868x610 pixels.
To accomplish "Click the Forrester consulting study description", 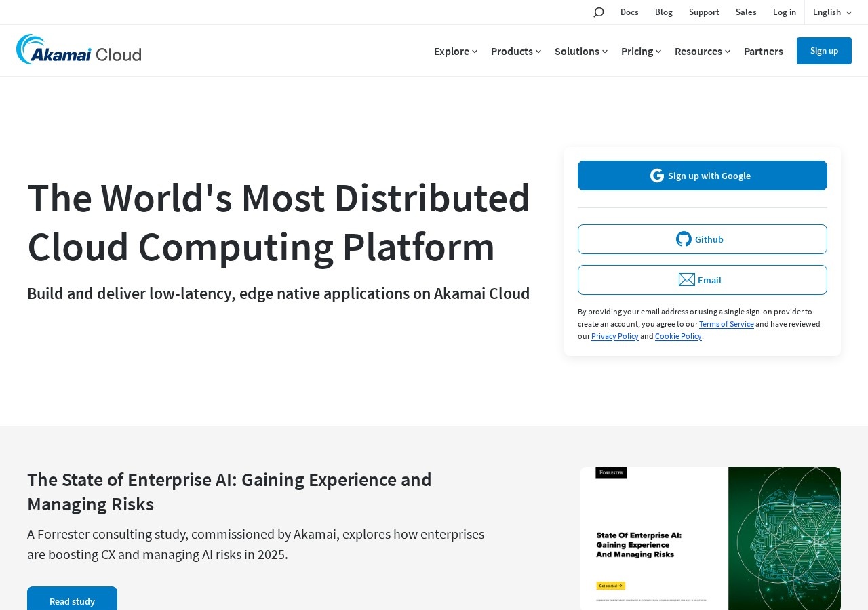I will pyautogui.click(x=256, y=544).
